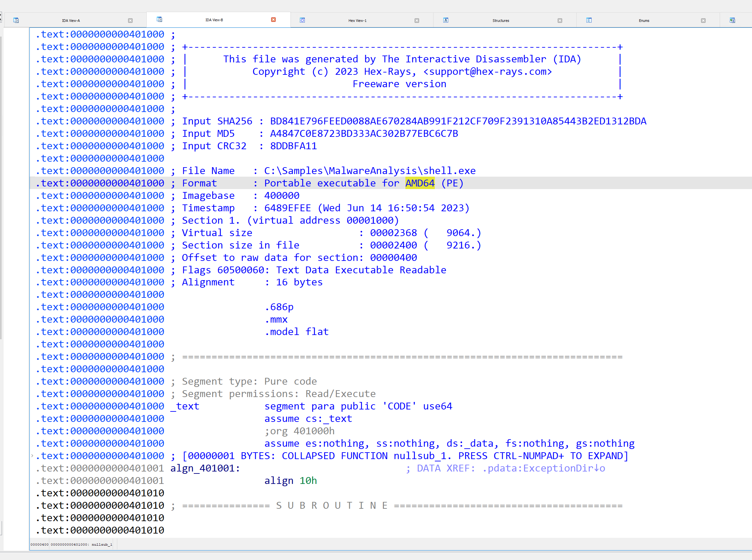Expand the collapsed nullsub_1 function arrow
Screen dimensions: 752x560
[32, 456]
